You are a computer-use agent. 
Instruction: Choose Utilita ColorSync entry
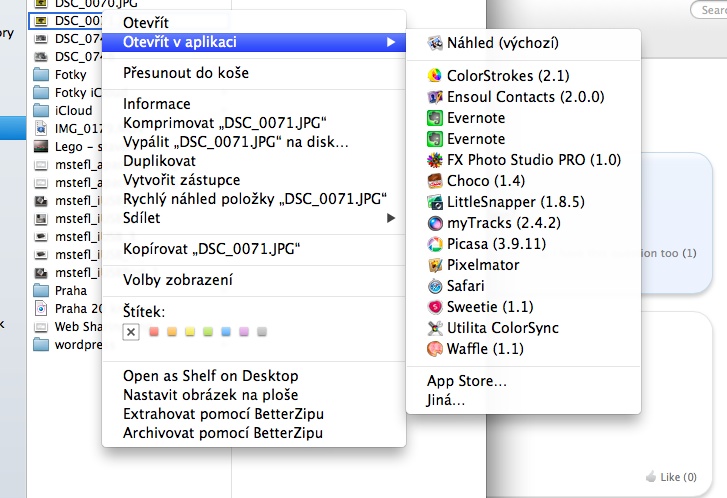[x=503, y=328]
